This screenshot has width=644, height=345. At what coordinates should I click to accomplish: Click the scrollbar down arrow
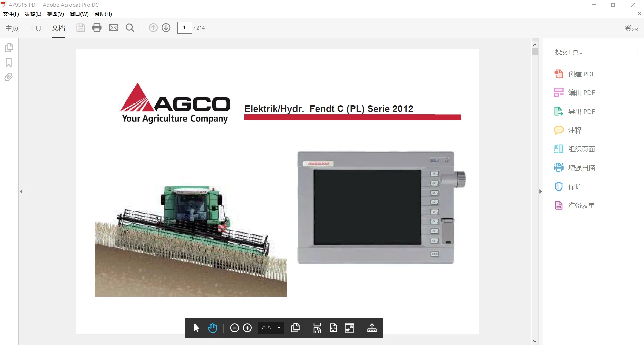point(535,341)
